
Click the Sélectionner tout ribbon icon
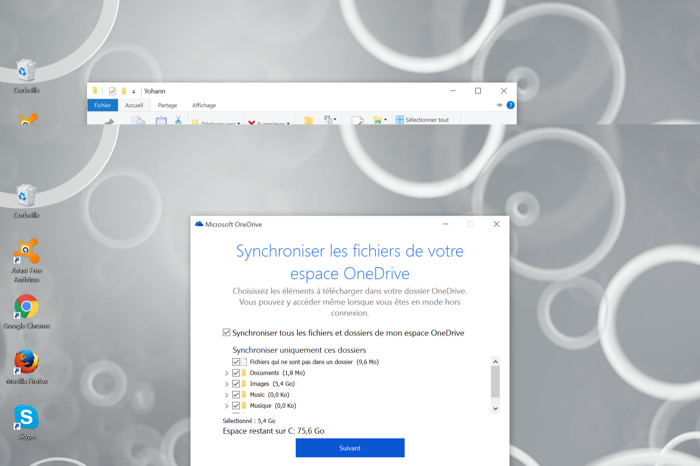coord(400,120)
